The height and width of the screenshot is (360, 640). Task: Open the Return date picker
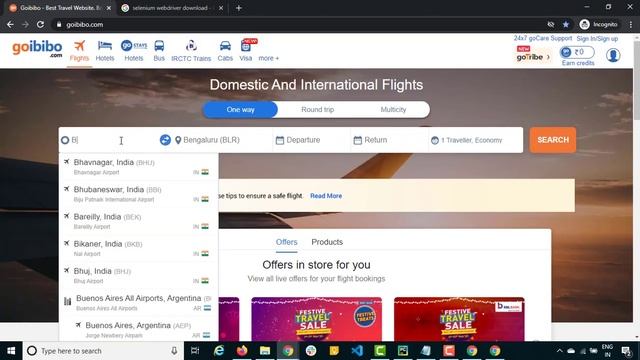click(x=389, y=140)
